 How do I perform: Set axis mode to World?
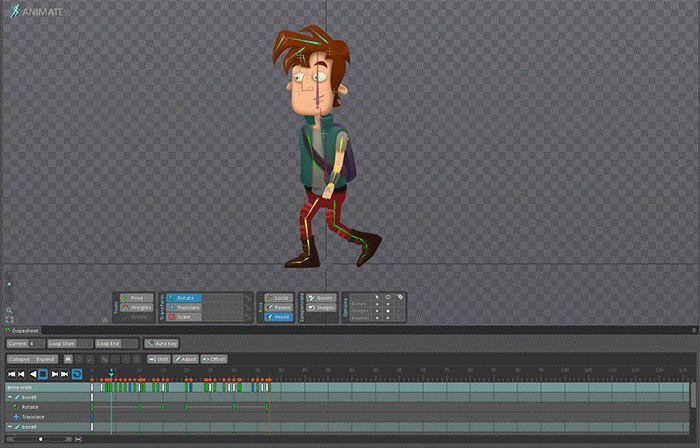click(x=278, y=317)
